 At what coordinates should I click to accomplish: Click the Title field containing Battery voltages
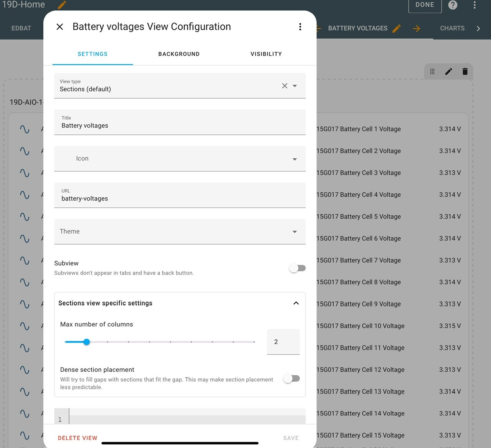(180, 122)
